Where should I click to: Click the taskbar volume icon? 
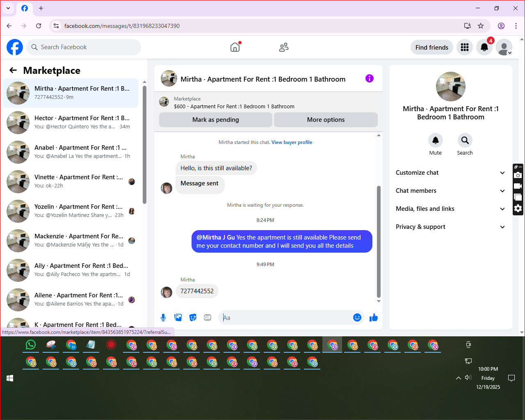tap(468, 377)
